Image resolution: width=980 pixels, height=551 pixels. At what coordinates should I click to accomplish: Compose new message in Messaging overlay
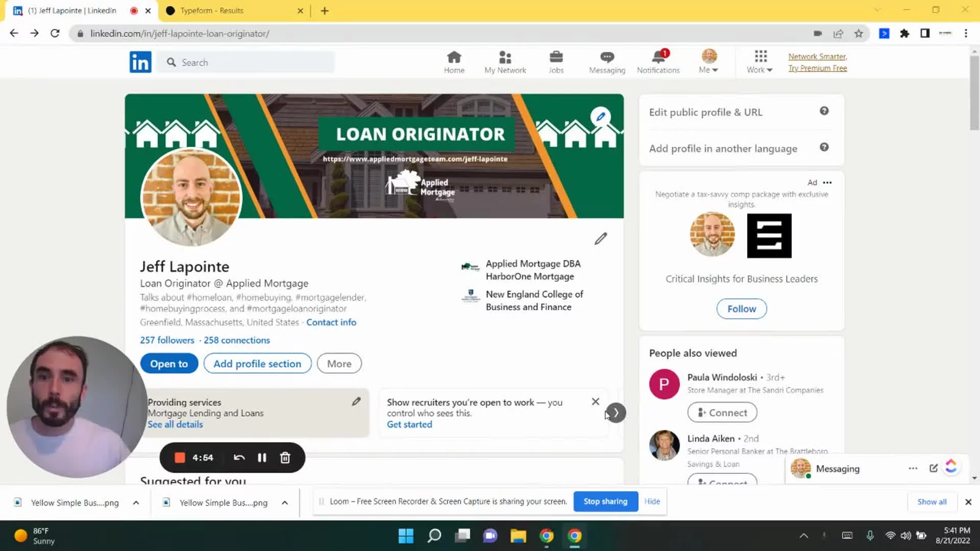(933, 468)
